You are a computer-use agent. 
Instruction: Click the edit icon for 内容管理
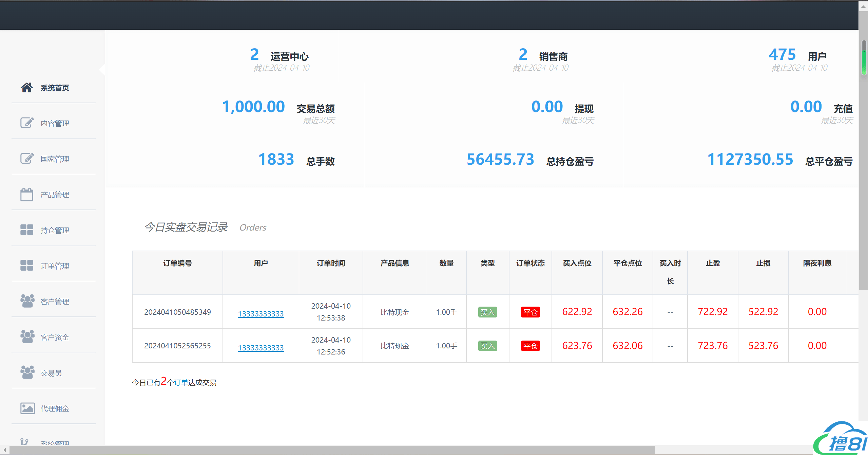click(x=27, y=123)
